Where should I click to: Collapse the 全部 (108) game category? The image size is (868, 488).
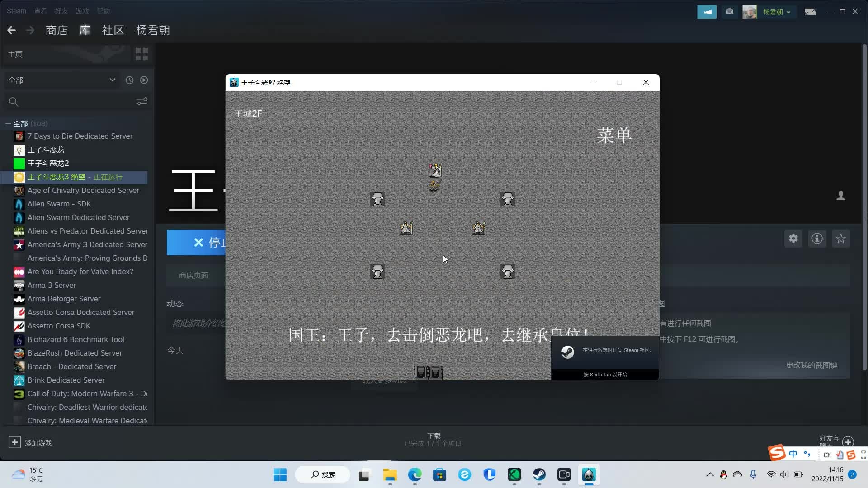tap(8, 123)
